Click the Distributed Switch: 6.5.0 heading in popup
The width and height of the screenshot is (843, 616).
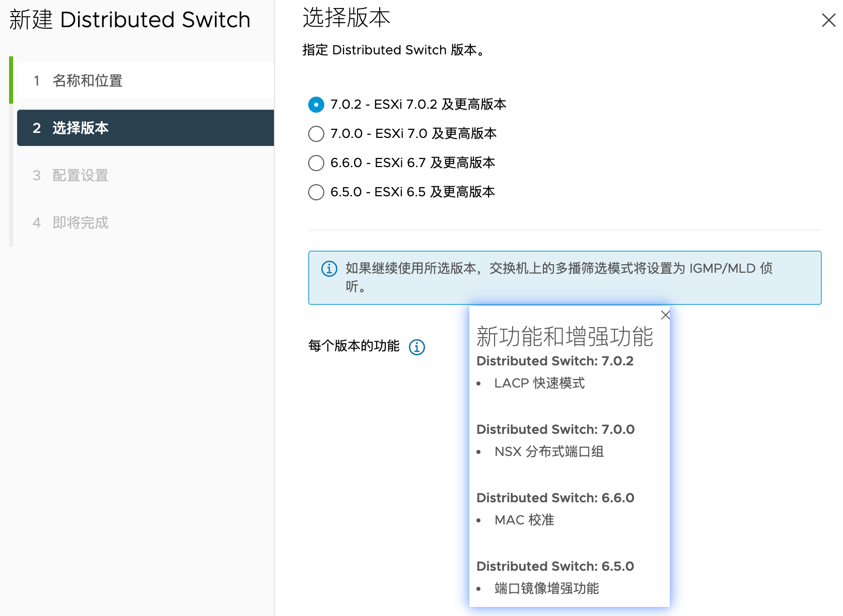[555, 566]
